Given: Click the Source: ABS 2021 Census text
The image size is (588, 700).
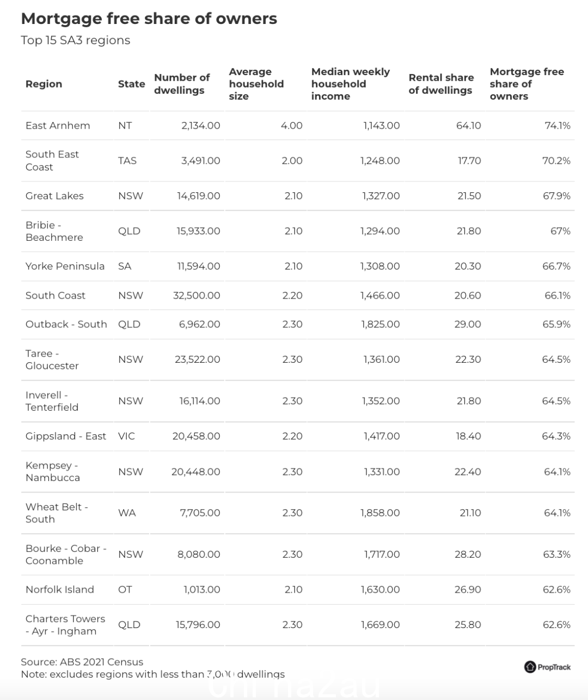Looking at the screenshot, I should (x=82, y=662).
